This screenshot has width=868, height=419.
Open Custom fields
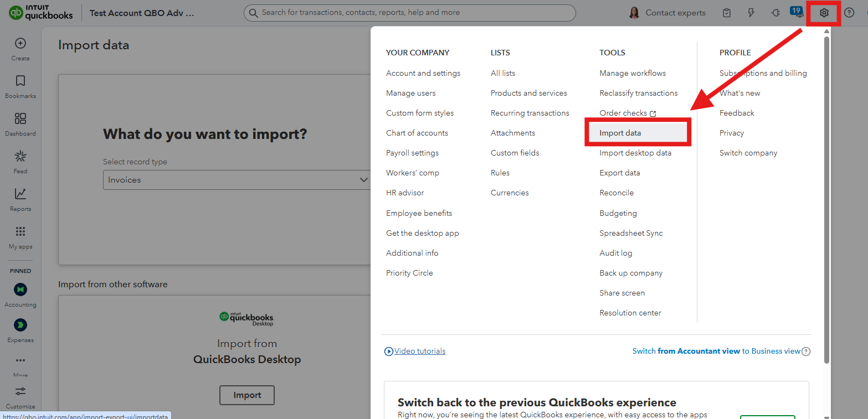click(x=515, y=153)
